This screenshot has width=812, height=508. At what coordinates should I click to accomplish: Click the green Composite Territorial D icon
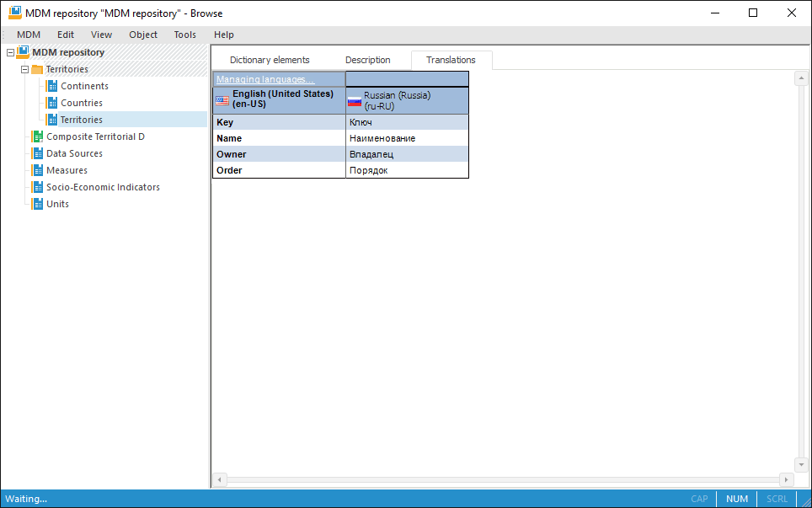[37, 136]
